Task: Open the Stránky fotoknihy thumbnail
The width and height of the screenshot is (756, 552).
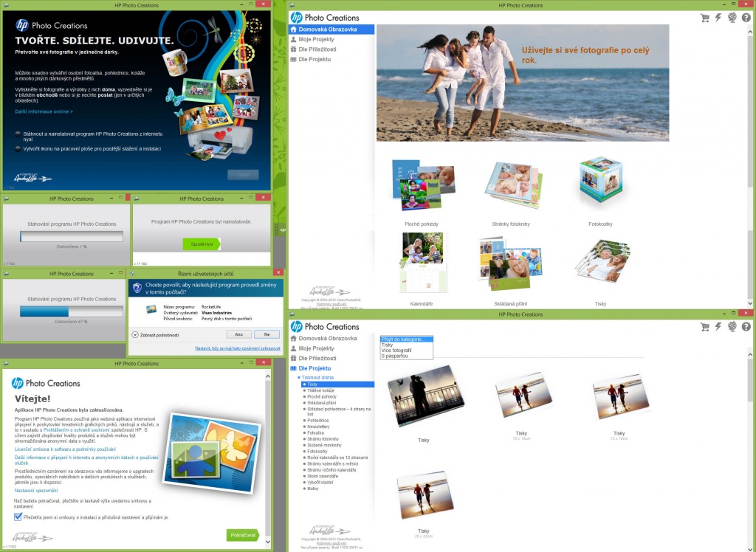Action: (513, 186)
